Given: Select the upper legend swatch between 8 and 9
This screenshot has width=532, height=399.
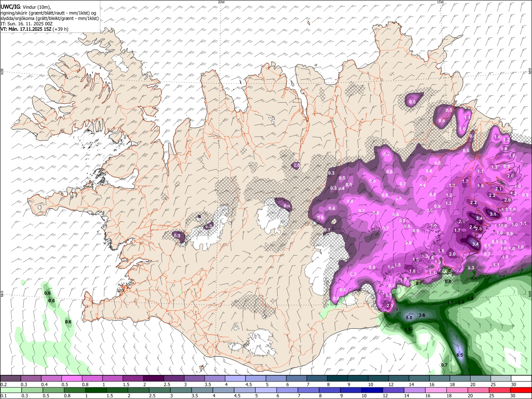Looking at the screenshot, I should pyautogui.click(x=337, y=379).
